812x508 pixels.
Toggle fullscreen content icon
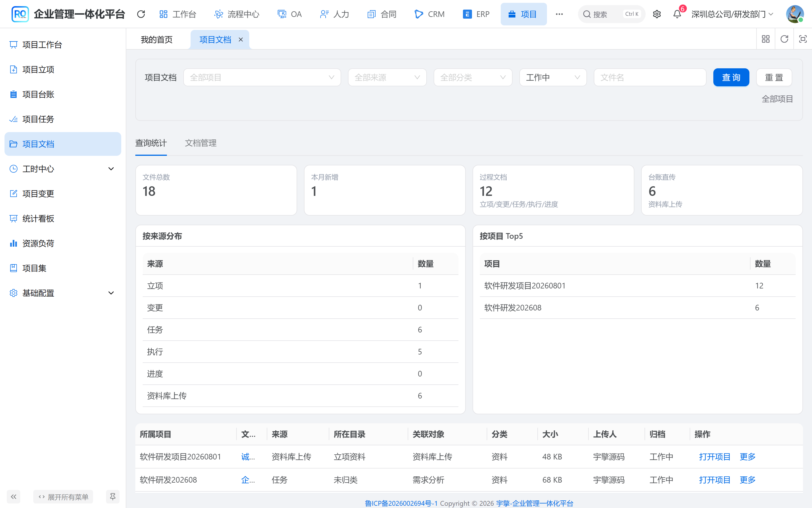pyautogui.click(x=803, y=39)
